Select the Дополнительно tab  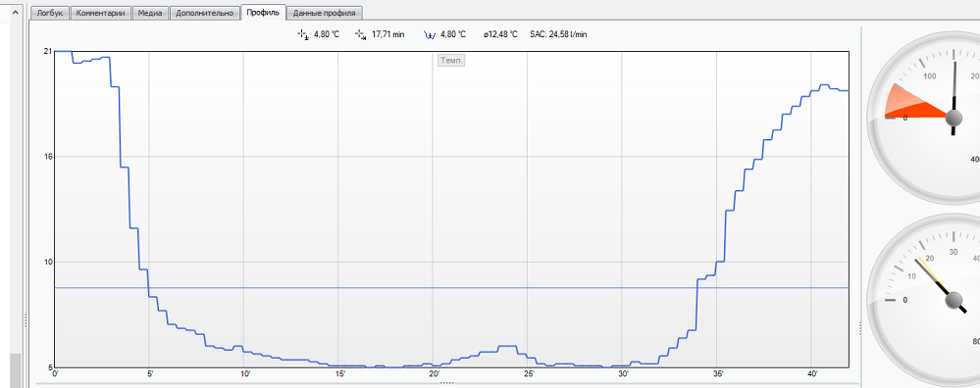coord(205,13)
